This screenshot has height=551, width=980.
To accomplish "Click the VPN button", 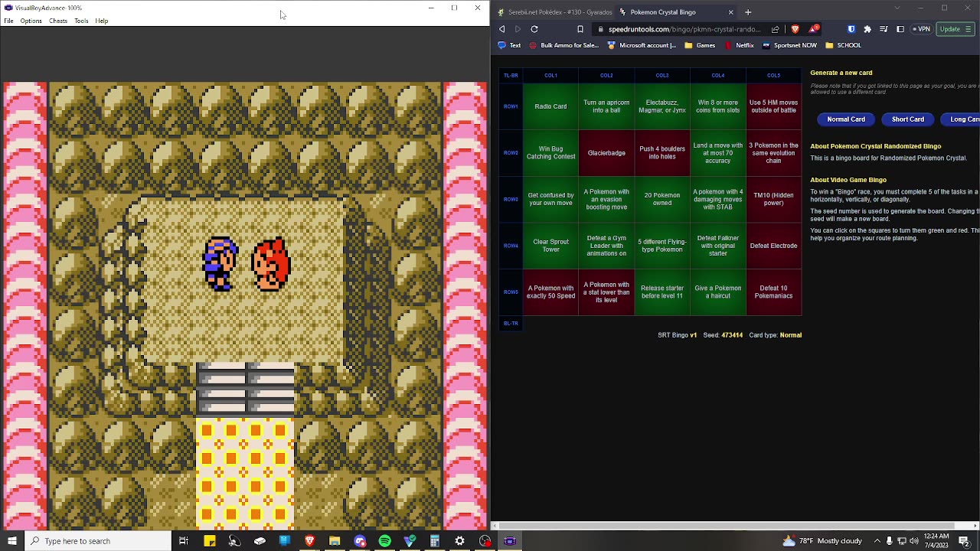I will tap(922, 29).
